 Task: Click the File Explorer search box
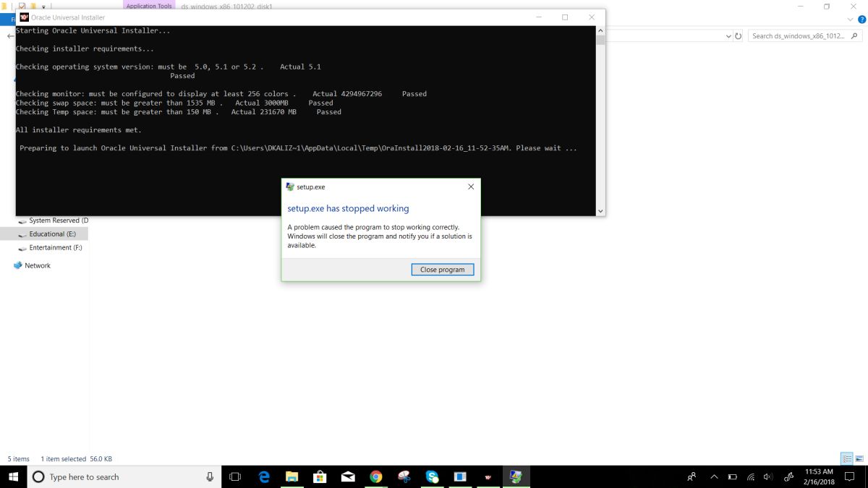[805, 35]
